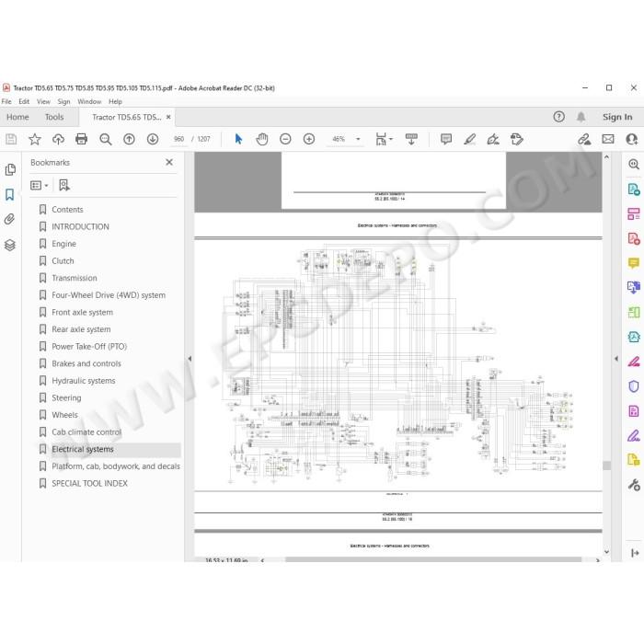This screenshot has height=644, width=644.
Task: Open Create PDF tool in right pane
Action: (x=634, y=238)
